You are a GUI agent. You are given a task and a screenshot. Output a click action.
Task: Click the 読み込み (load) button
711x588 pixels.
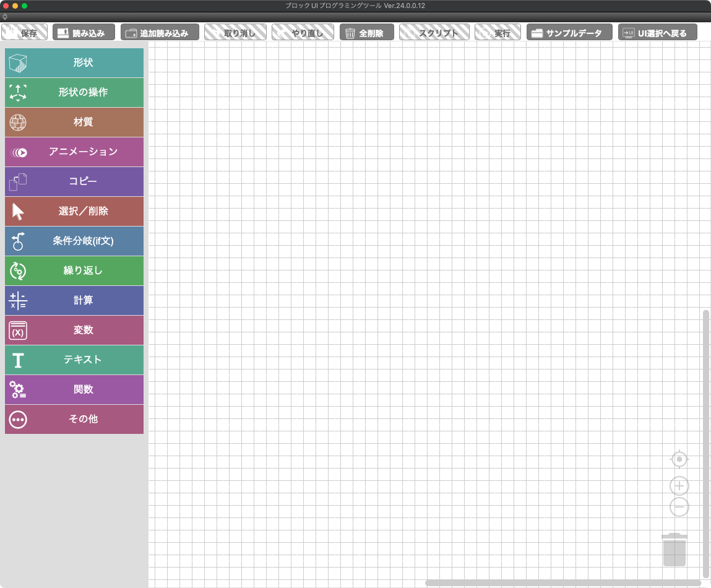[84, 33]
